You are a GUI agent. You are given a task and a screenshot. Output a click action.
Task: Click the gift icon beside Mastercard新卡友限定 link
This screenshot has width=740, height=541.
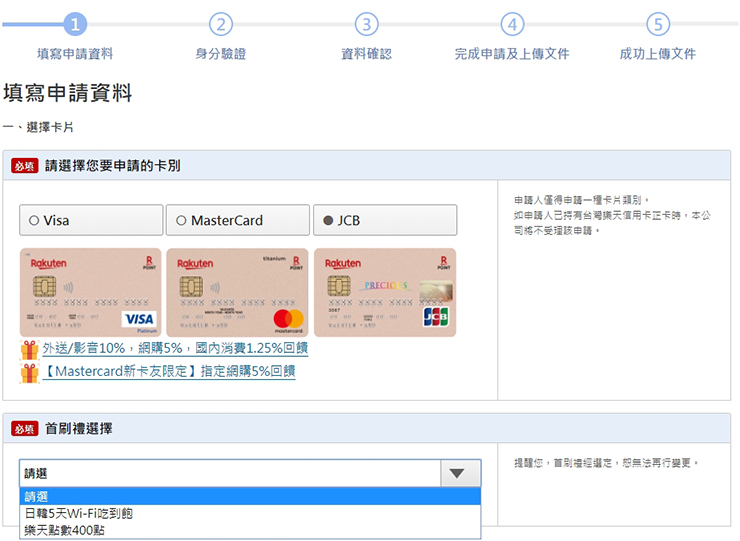(29, 373)
